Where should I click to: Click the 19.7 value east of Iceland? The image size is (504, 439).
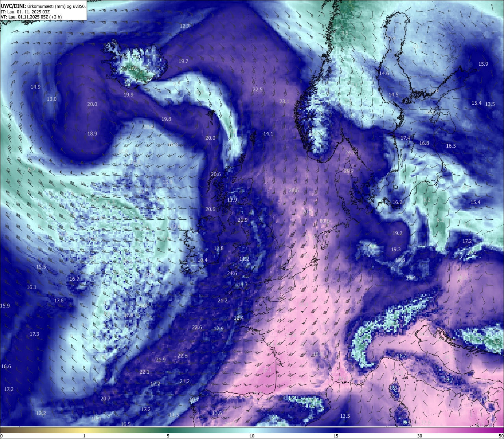183,61
